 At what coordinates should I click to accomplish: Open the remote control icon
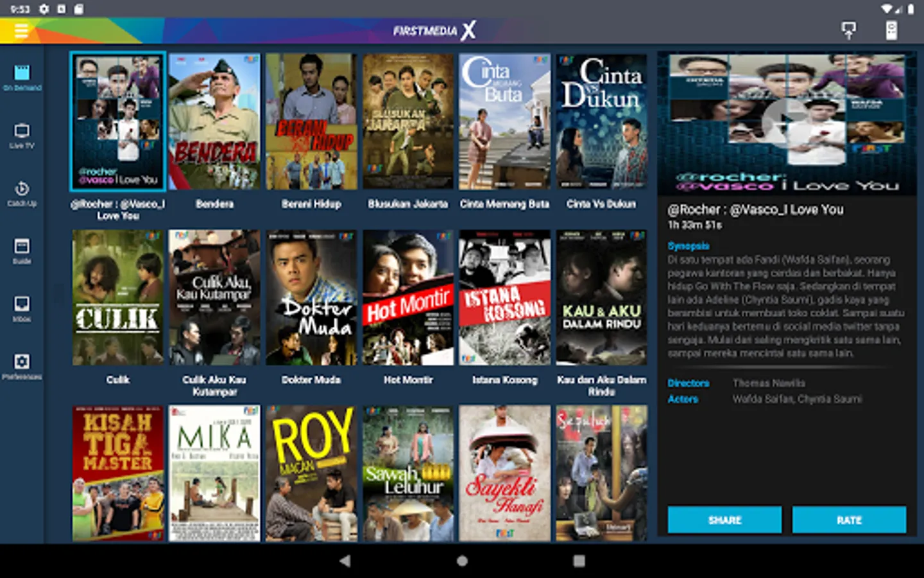891,30
